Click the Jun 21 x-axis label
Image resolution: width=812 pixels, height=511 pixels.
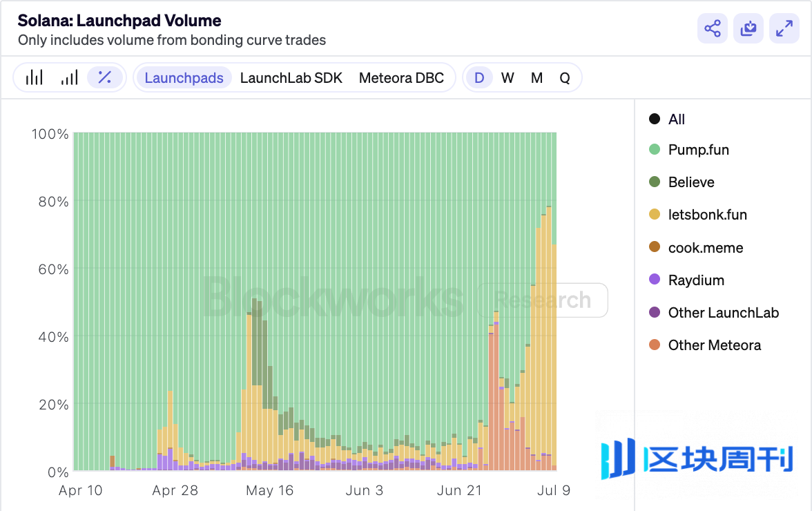pyautogui.click(x=459, y=490)
